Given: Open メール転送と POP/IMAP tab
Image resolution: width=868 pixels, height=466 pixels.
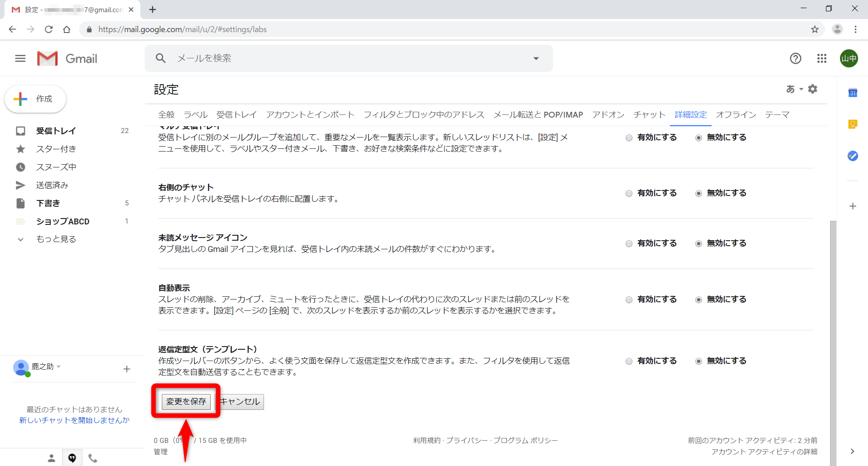Looking at the screenshot, I should coord(538,115).
